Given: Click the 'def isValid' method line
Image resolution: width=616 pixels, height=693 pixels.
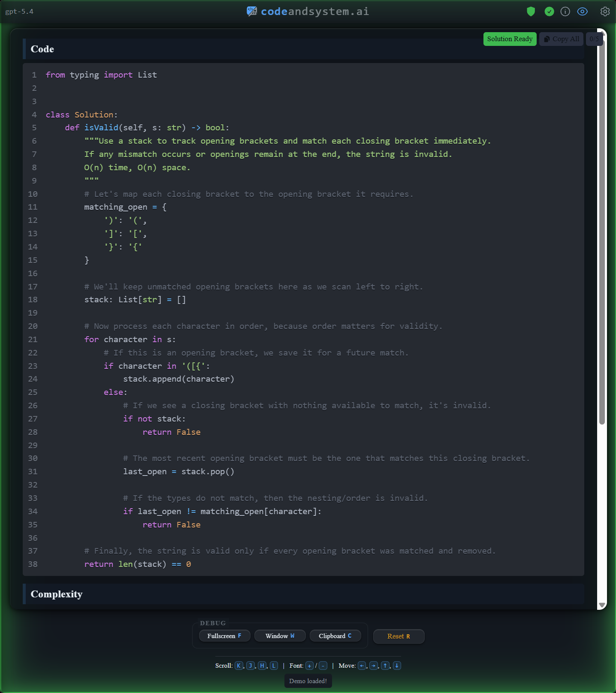Looking at the screenshot, I should coord(147,128).
